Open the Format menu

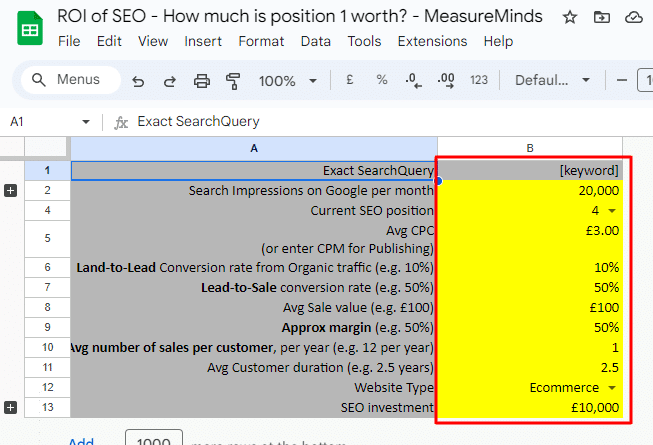[261, 41]
